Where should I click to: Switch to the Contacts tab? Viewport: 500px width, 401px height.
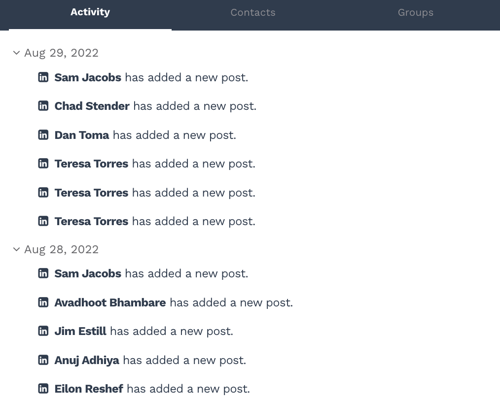click(253, 13)
